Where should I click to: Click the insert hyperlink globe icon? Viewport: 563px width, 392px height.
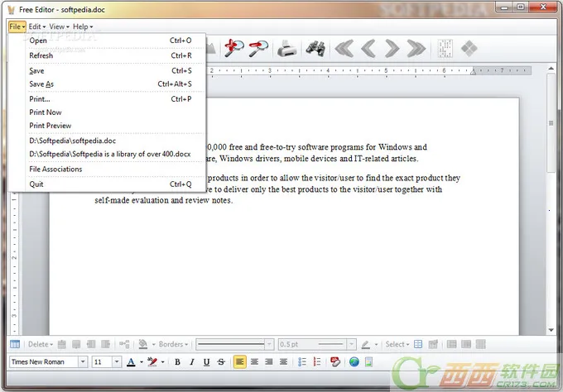tap(354, 361)
